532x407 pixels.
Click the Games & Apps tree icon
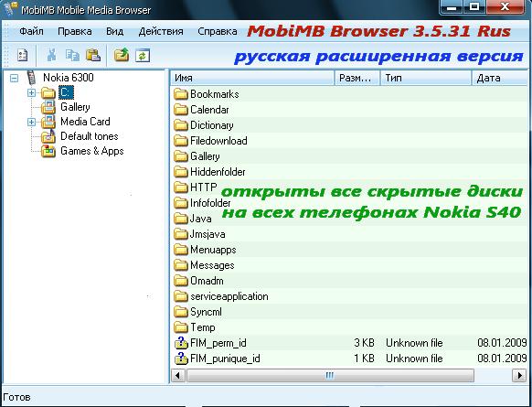point(48,151)
